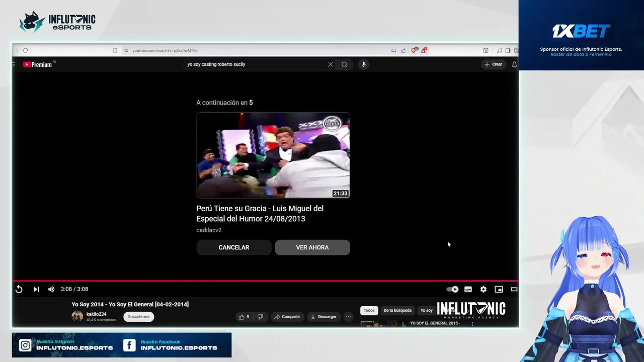The height and width of the screenshot is (362, 644).
Task: Open more actions (three dots) under video
Action: (x=348, y=317)
